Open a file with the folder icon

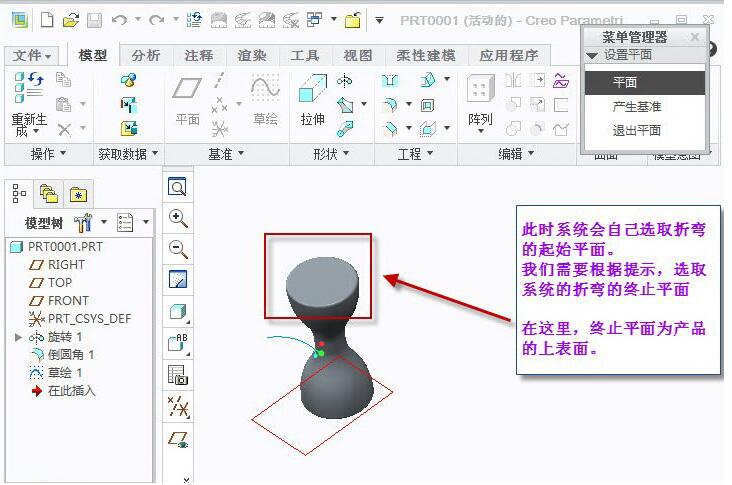point(71,20)
